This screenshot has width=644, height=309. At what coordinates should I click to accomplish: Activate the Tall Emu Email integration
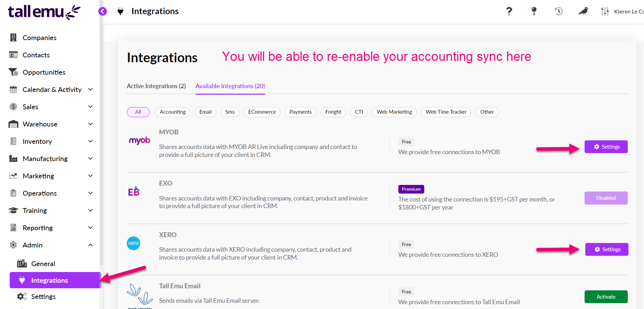606,297
